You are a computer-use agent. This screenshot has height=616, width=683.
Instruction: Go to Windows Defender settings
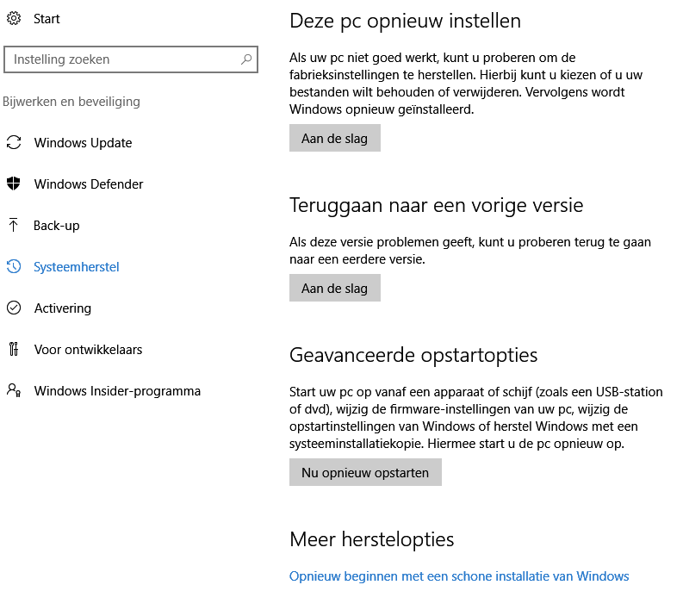click(x=89, y=184)
